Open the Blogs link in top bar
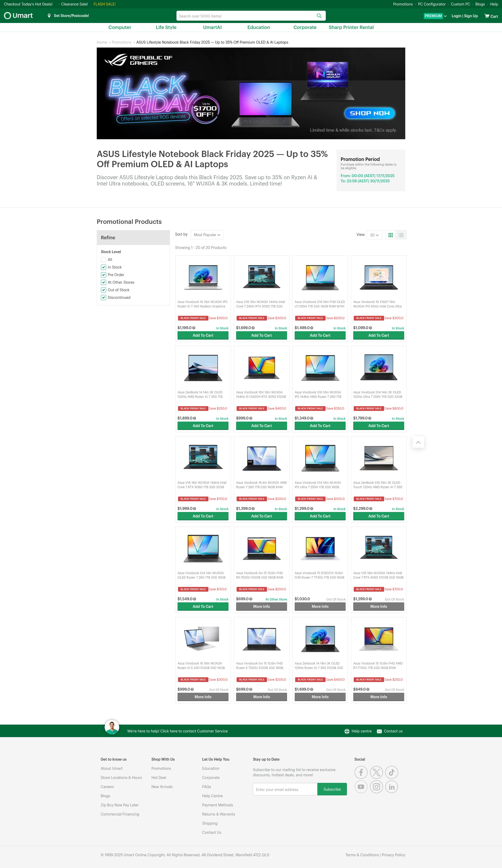The width and height of the screenshot is (502, 868). pyautogui.click(x=480, y=4)
